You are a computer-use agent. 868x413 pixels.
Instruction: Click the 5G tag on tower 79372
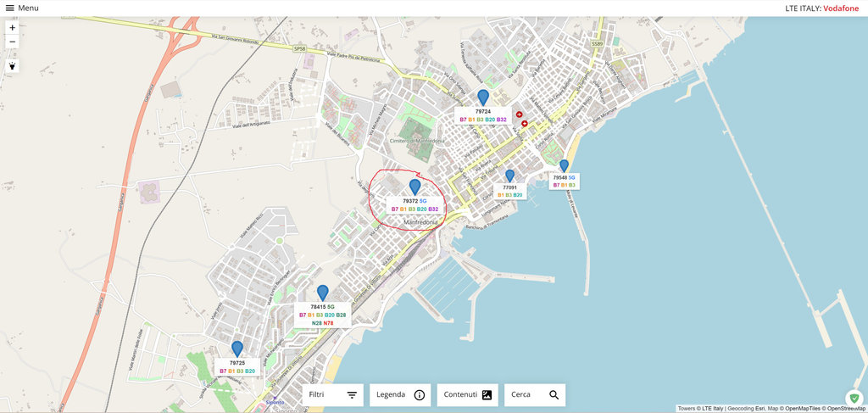[424, 201]
